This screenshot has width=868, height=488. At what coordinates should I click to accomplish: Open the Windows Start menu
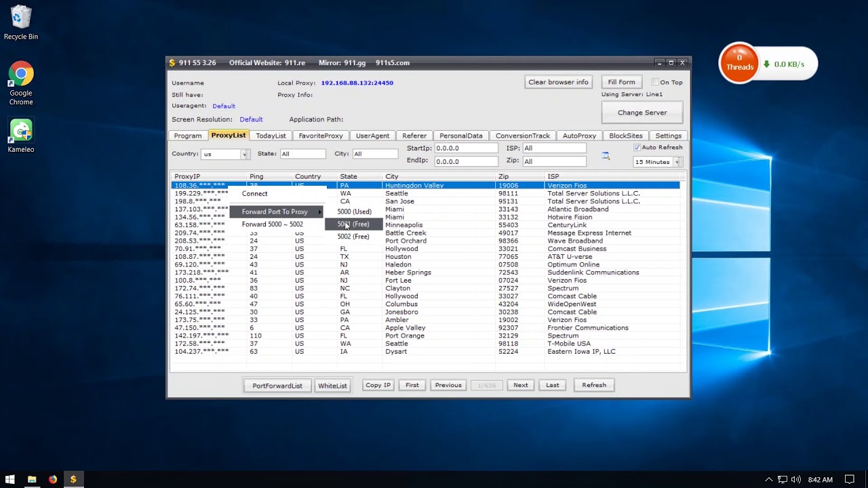click(x=10, y=479)
